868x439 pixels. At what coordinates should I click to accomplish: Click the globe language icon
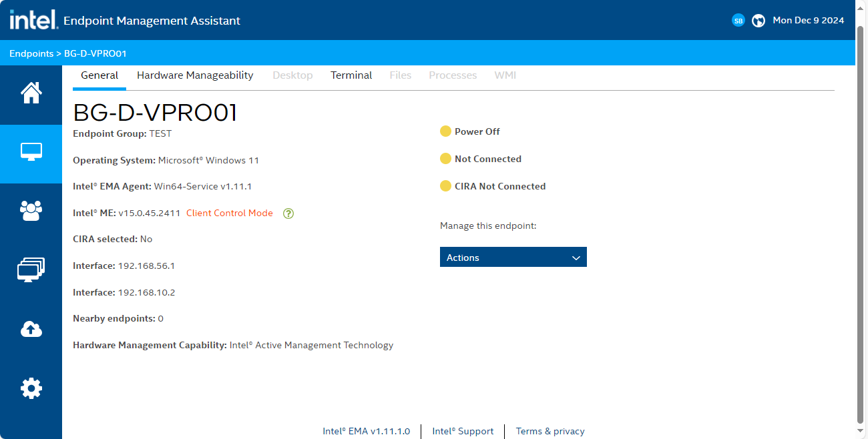click(758, 20)
